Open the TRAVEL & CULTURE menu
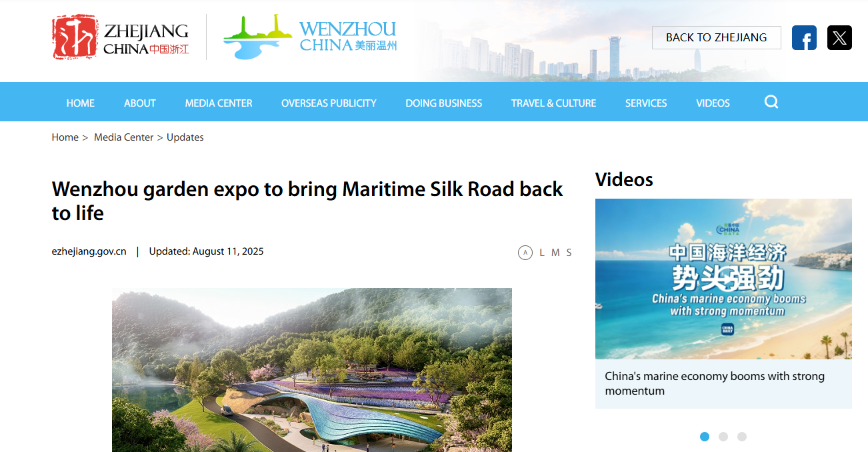The height and width of the screenshot is (452, 868). click(553, 103)
